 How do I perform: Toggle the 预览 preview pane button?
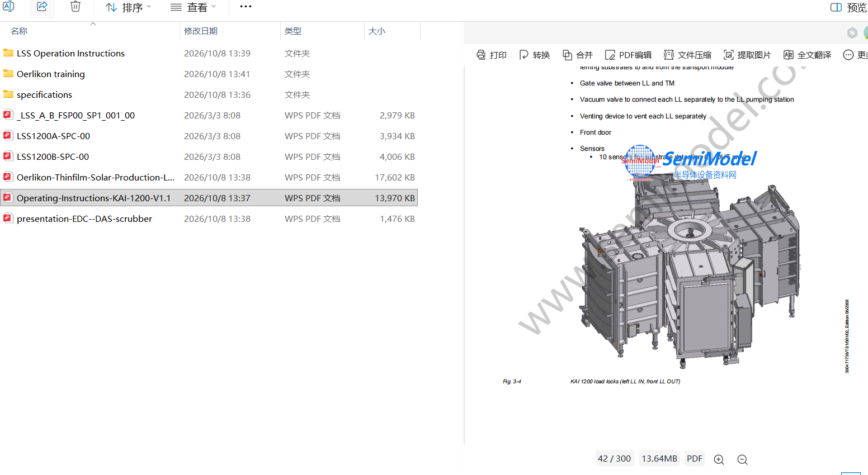(848, 7)
